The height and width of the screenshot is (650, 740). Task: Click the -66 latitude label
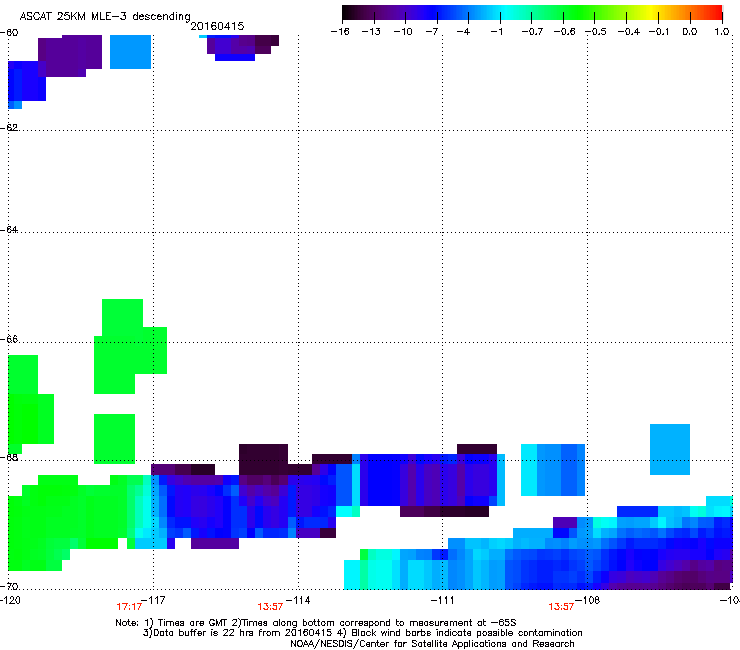point(9,339)
